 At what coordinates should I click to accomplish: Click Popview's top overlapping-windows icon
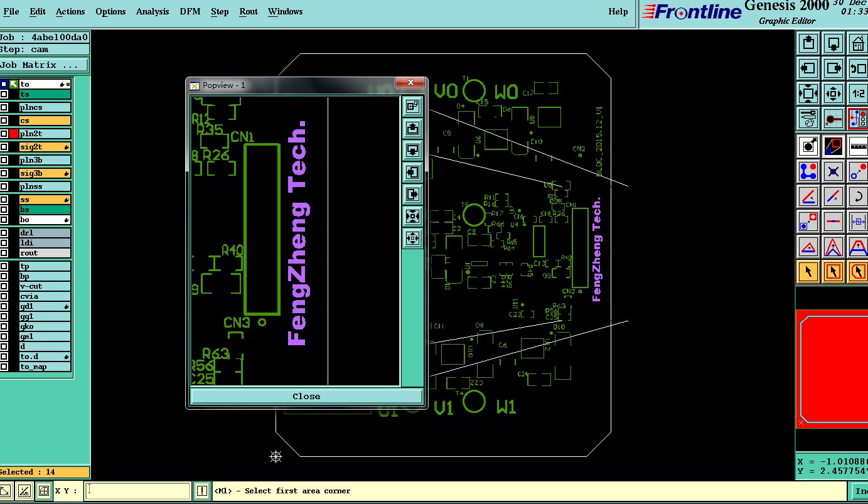click(x=412, y=107)
